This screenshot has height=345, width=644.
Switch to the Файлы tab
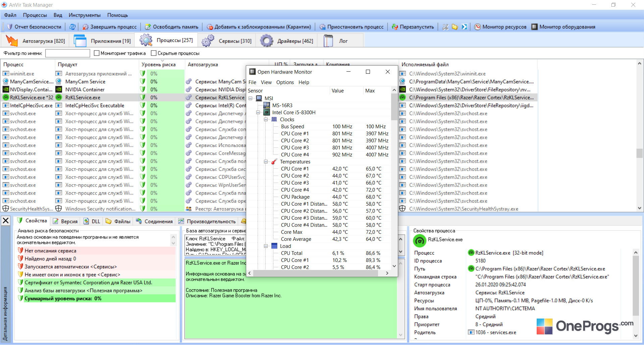click(118, 221)
